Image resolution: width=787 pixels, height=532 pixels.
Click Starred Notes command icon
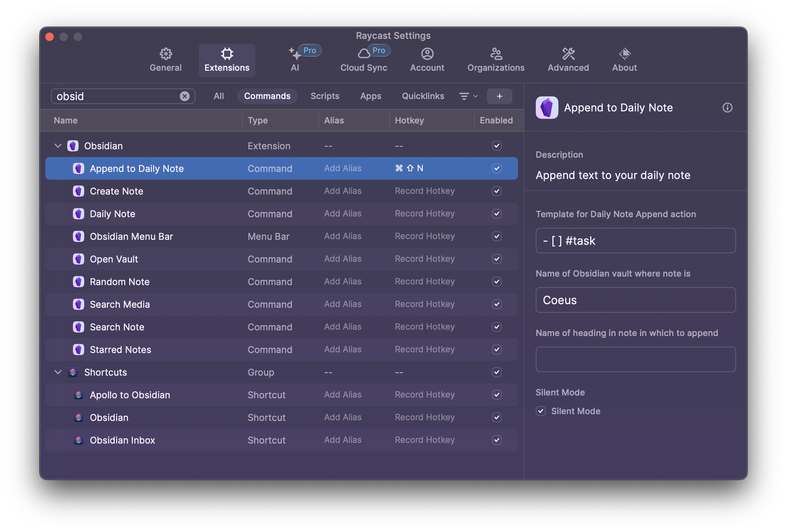(79, 349)
